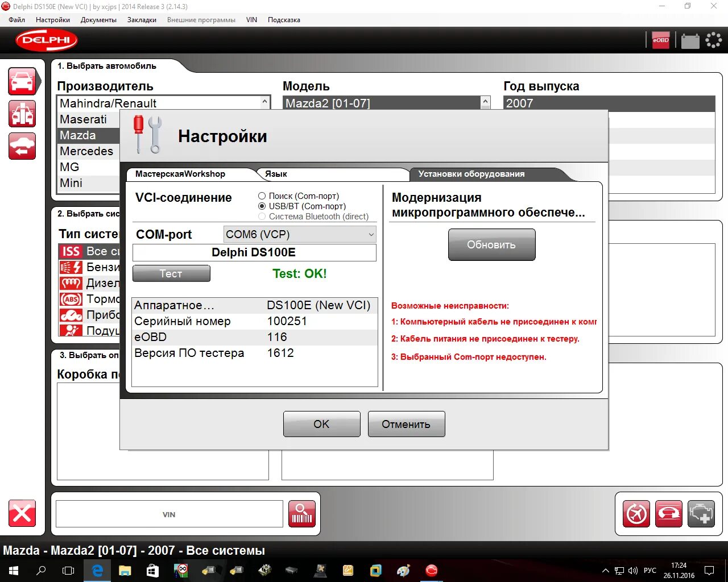Click the engine plus icon
The width and height of the screenshot is (728, 582).
[x=701, y=514]
